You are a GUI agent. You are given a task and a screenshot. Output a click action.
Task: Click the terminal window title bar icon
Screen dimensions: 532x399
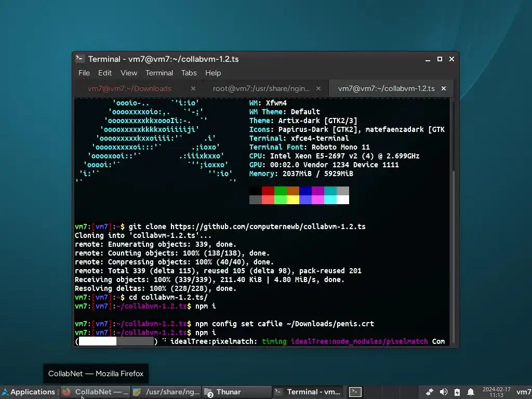[x=79, y=59]
